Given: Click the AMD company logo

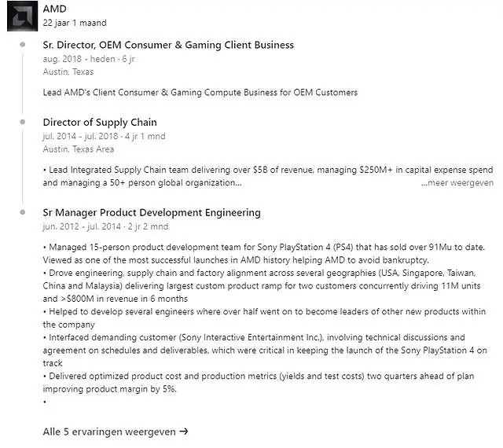Looking at the screenshot, I should 19,16.
